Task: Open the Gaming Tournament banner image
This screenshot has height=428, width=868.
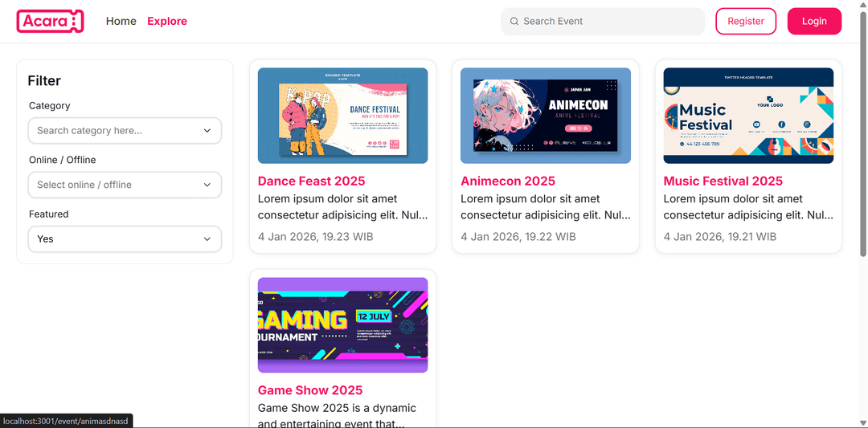Action: coord(342,324)
